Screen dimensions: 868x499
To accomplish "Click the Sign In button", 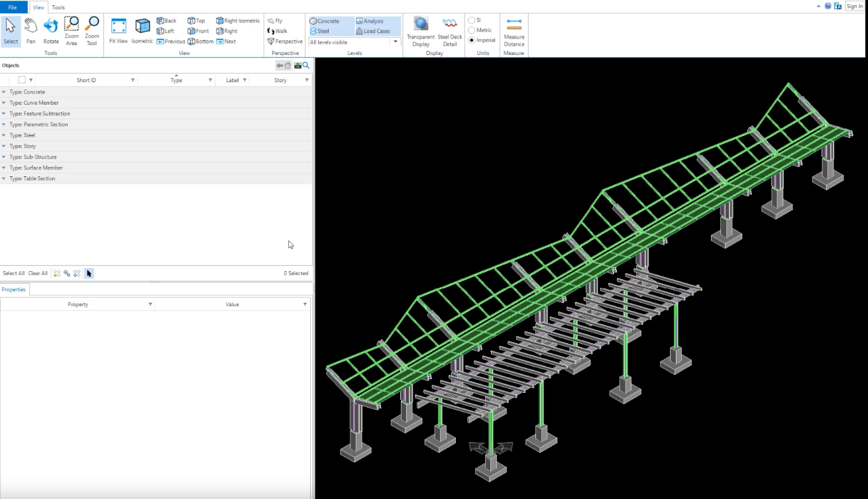I will click(x=855, y=6).
